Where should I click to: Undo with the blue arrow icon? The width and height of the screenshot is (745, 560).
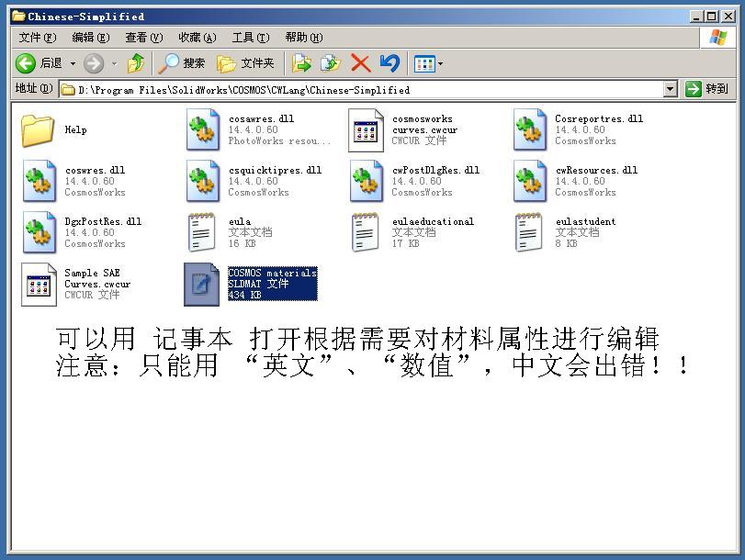389,63
